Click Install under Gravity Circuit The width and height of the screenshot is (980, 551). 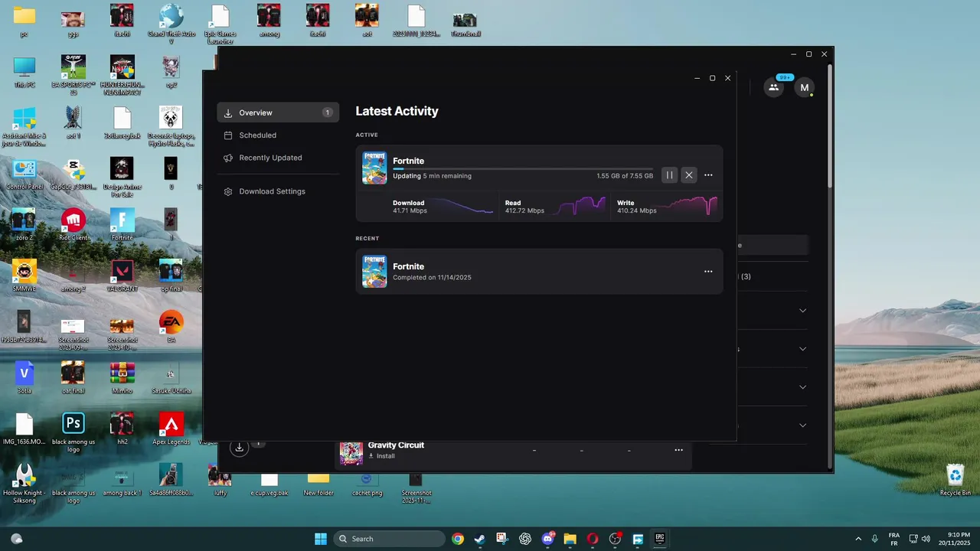click(x=382, y=456)
